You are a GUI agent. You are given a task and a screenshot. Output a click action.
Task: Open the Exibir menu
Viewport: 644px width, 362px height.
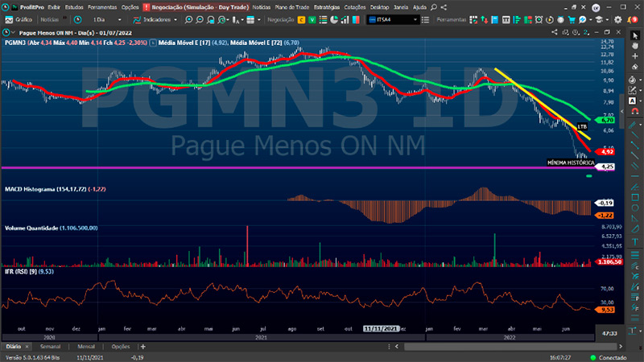point(54,7)
